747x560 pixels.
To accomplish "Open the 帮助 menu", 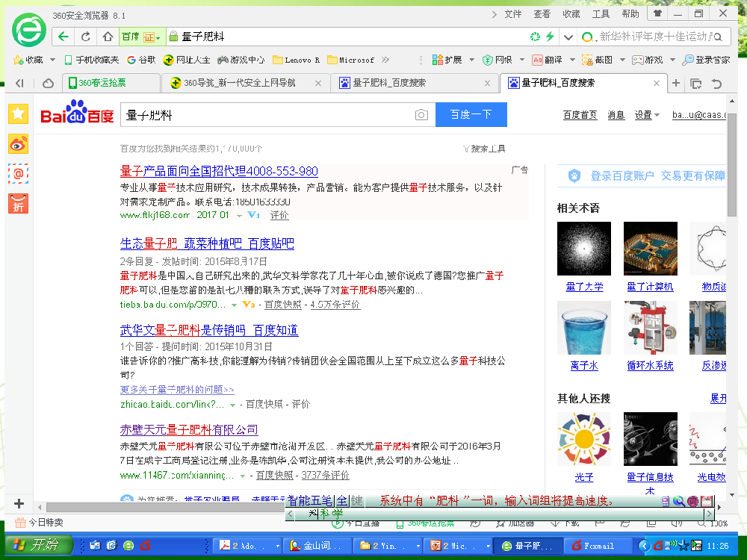I will click(x=630, y=14).
